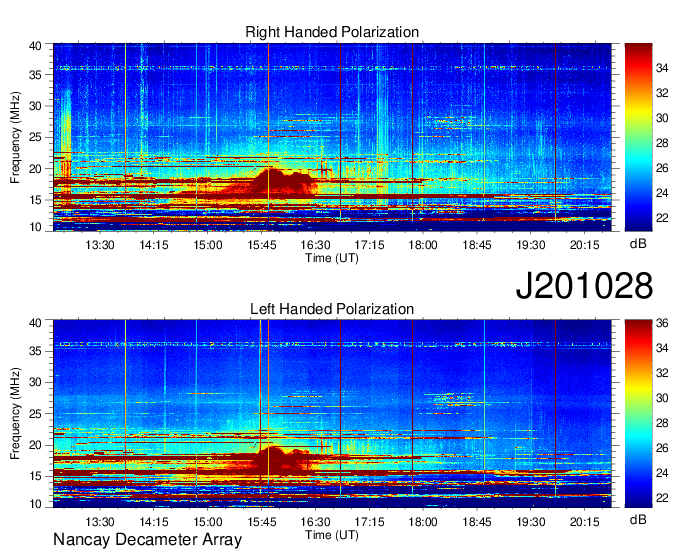
Task: Click 15:00 tick under Right Handed plot
Action: 208,245
